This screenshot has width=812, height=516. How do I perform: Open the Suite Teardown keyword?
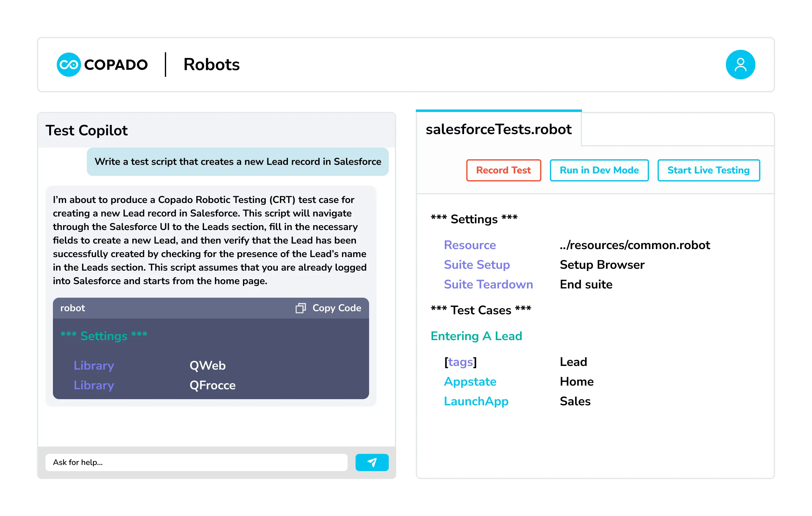(488, 284)
